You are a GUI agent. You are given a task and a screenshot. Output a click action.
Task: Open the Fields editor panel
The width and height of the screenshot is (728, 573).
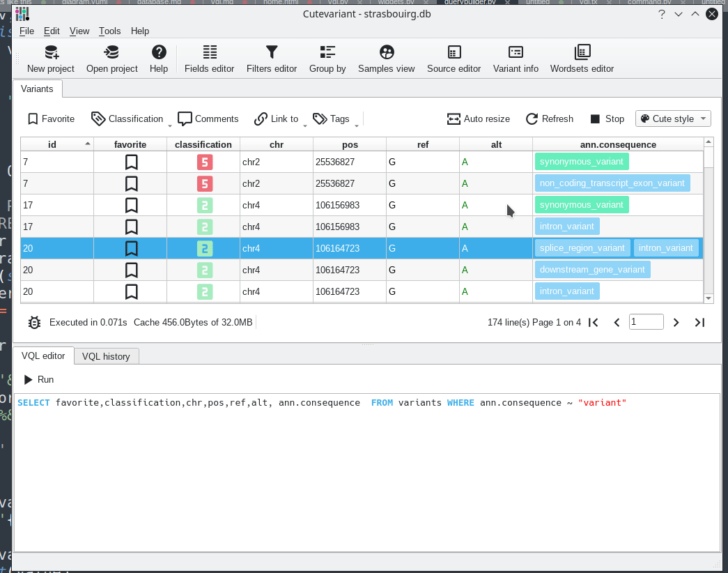pos(209,59)
